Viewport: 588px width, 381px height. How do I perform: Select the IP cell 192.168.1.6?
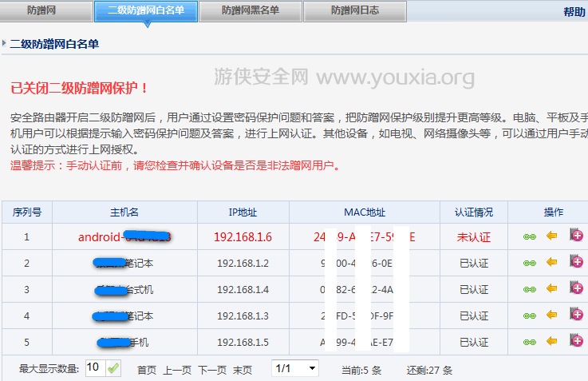click(x=243, y=237)
